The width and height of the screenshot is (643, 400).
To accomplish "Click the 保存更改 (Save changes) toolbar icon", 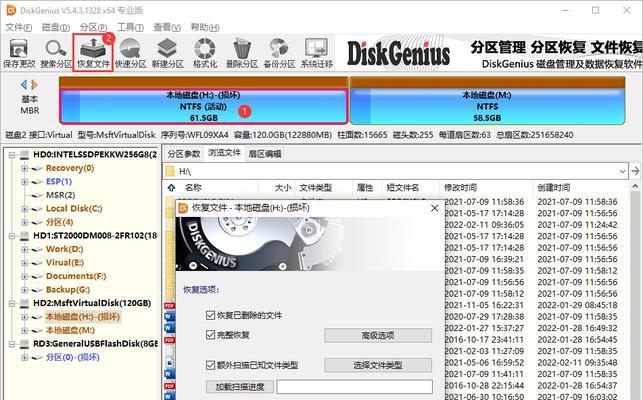I will [19, 53].
